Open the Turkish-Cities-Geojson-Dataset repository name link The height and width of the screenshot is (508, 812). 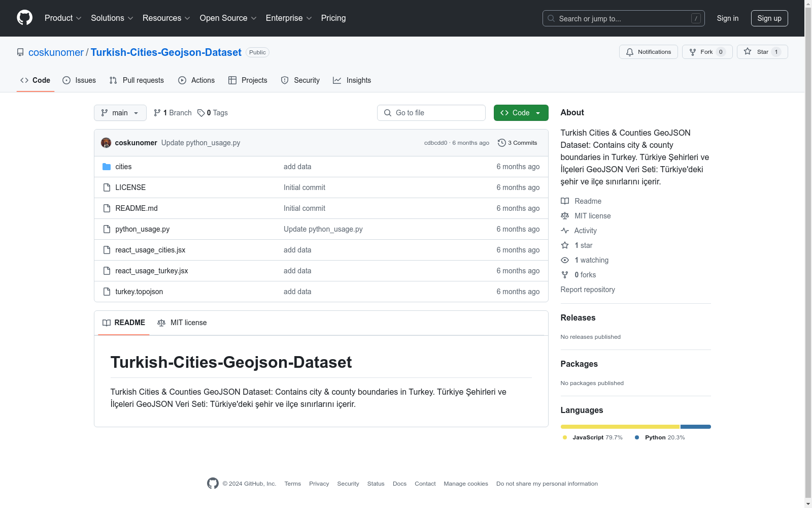coord(166,52)
